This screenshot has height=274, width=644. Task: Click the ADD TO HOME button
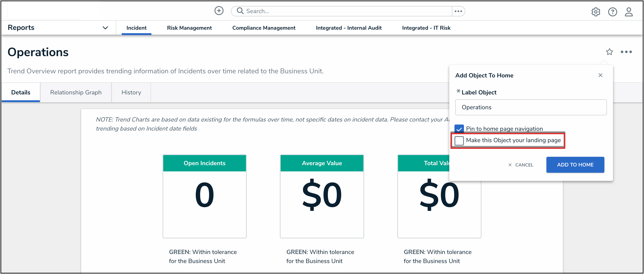(x=575, y=165)
